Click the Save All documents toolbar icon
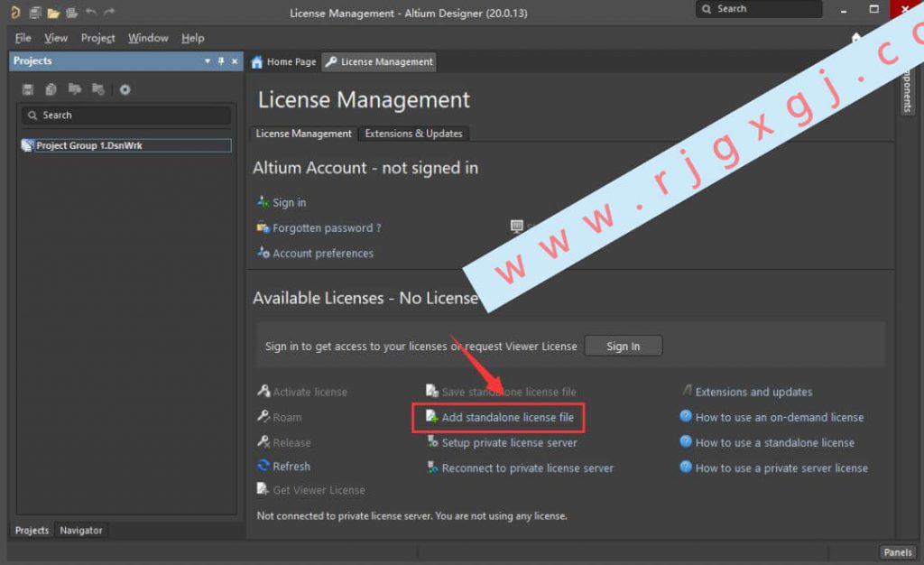The image size is (924, 565). tap(35, 13)
